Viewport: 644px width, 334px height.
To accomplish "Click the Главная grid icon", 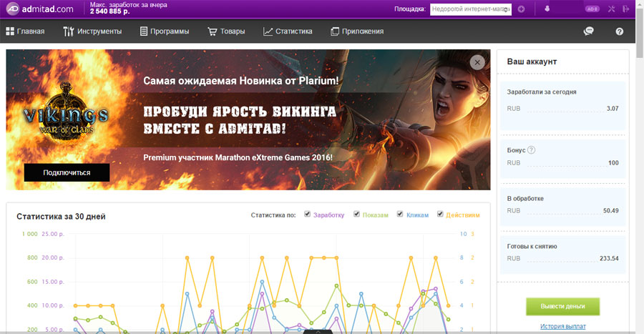I will (x=10, y=31).
